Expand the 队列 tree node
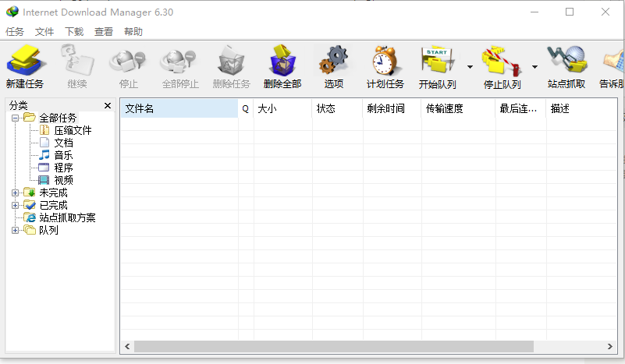 pos(15,230)
